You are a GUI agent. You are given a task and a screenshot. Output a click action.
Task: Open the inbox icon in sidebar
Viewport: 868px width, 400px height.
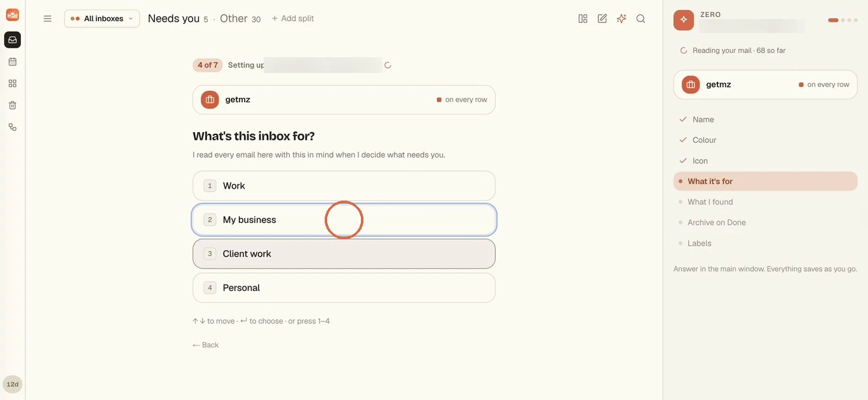[12, 40]
